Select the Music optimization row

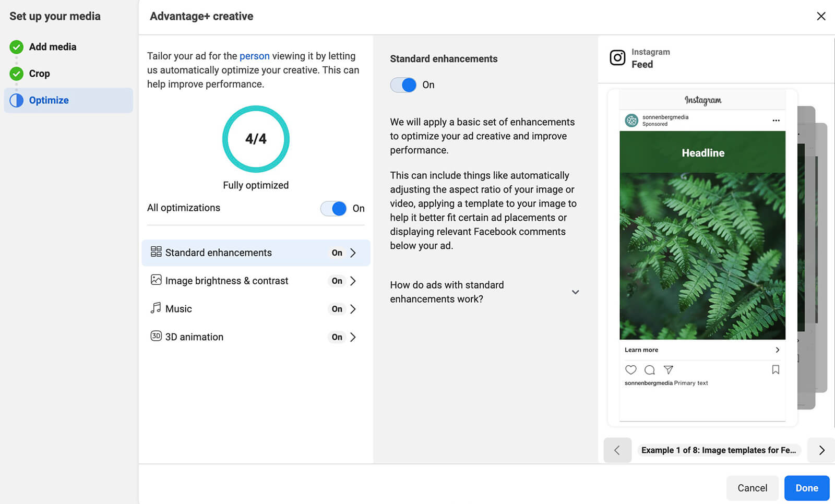[x=255, y=309]
